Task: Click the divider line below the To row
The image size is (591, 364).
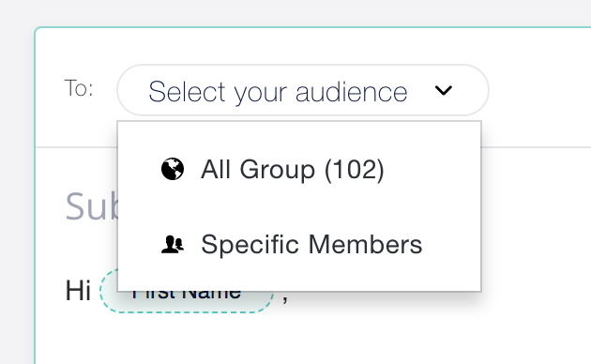Action: [536, 147]
